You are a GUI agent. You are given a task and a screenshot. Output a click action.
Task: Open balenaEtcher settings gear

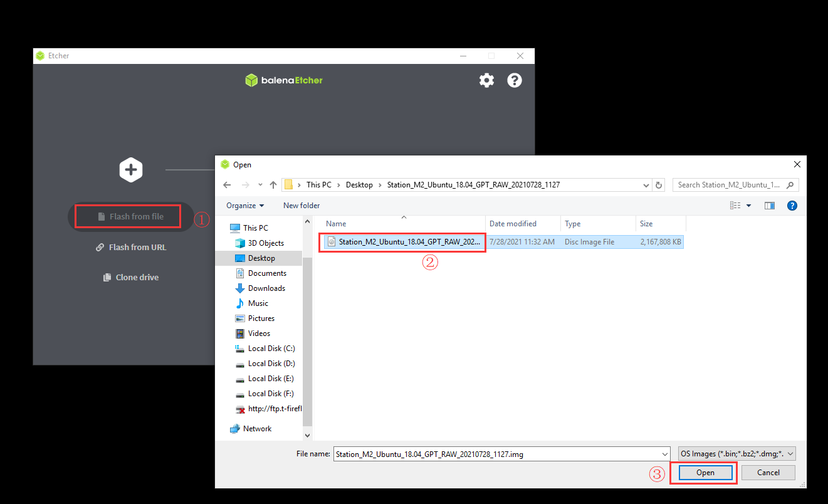(x=486, y=80)
